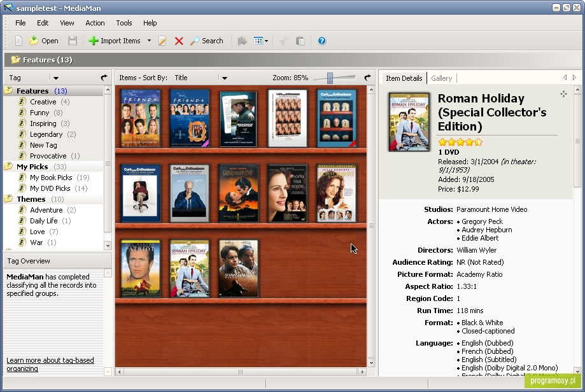
Task: Open Search with magnifier icon
Action: click(207, 41)
